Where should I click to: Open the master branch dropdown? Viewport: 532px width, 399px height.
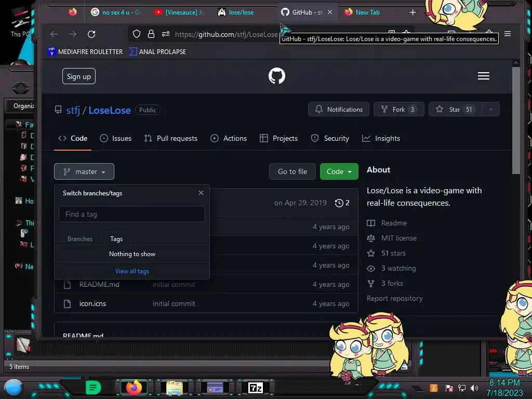click(x=84, y=171)
